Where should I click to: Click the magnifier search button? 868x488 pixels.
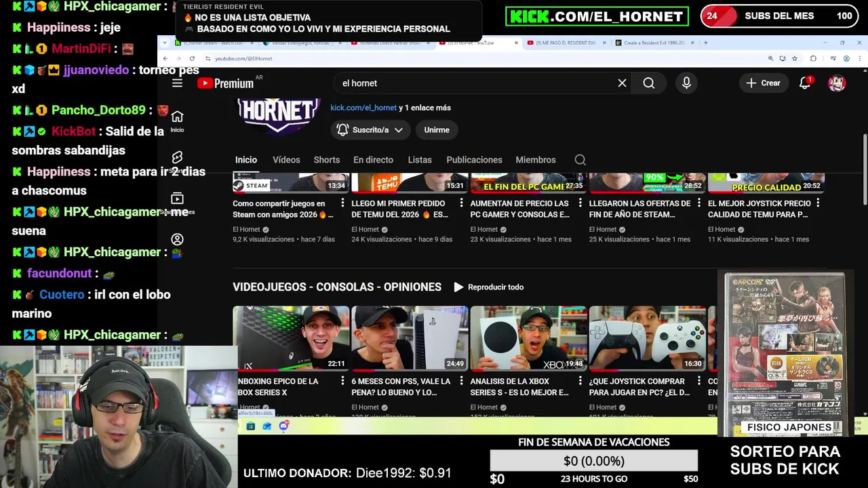[649, 83]
